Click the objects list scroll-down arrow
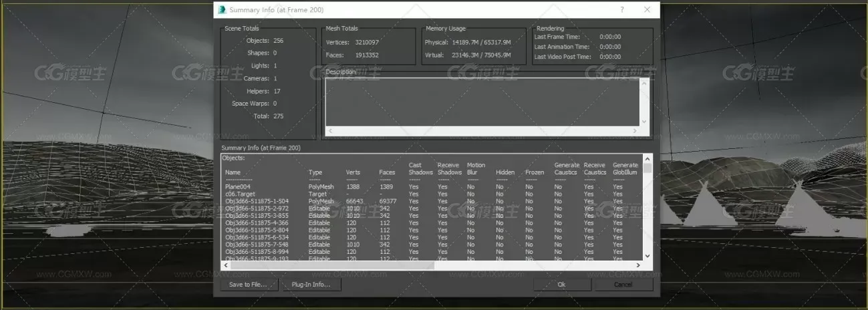 [647, 256]
